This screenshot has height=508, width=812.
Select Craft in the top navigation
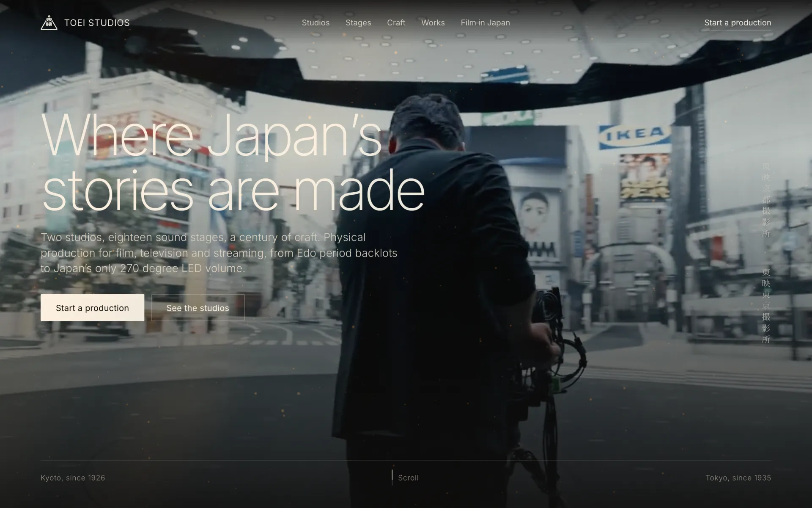tap(396, 23)
